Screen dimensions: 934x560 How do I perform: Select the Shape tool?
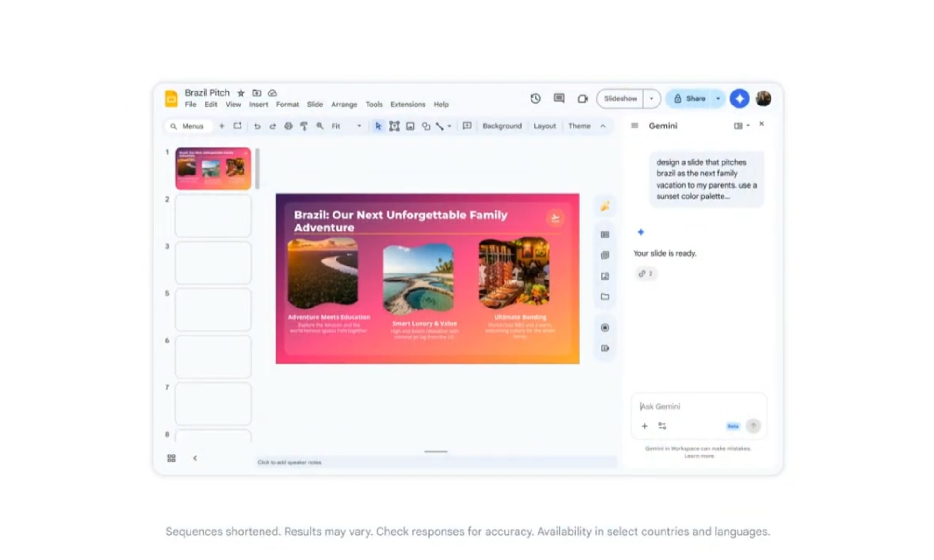(x=426, y=126)
